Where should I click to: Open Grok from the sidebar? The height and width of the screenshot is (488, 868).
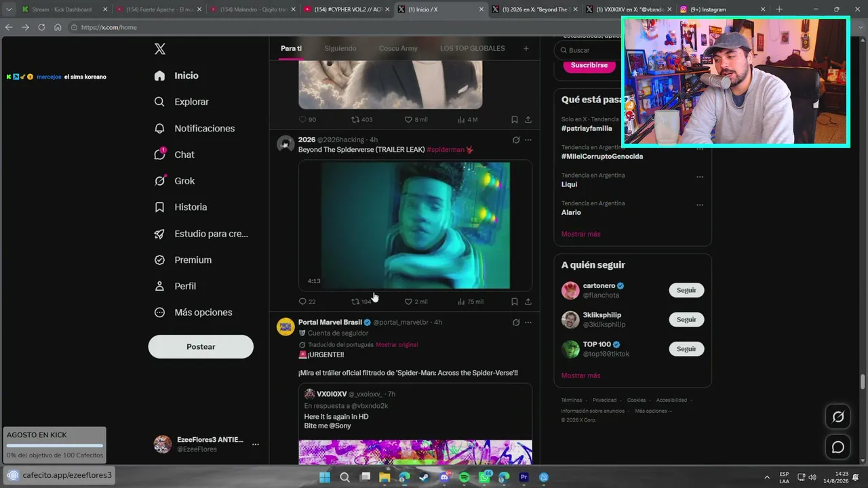pyautogui.click(x=174, y=181)
